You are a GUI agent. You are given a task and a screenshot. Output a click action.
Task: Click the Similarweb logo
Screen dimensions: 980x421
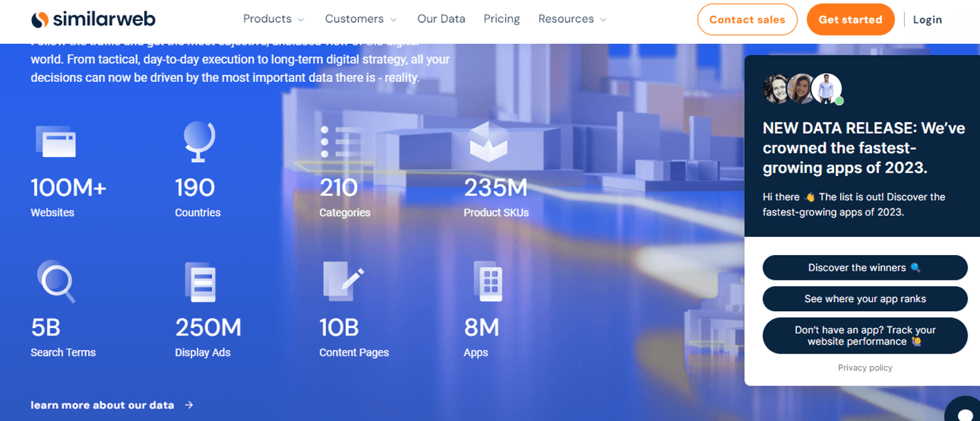(x=93, y=20)
